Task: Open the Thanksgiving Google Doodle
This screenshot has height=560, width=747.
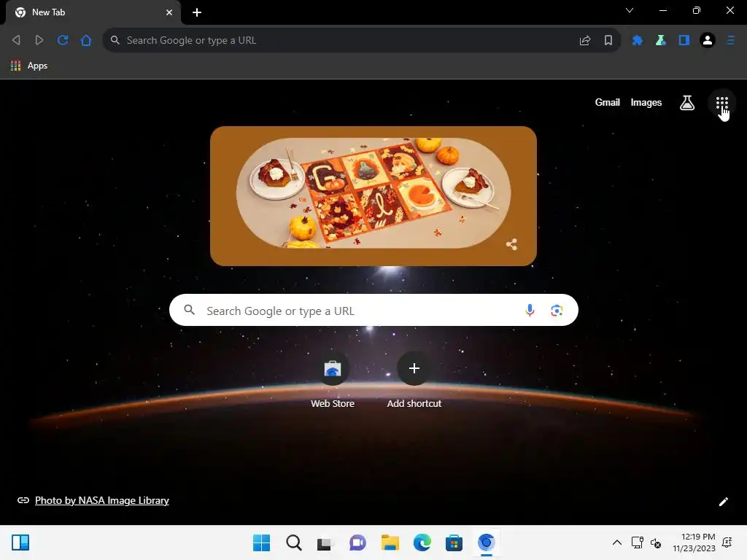Action: pos(373,195)
